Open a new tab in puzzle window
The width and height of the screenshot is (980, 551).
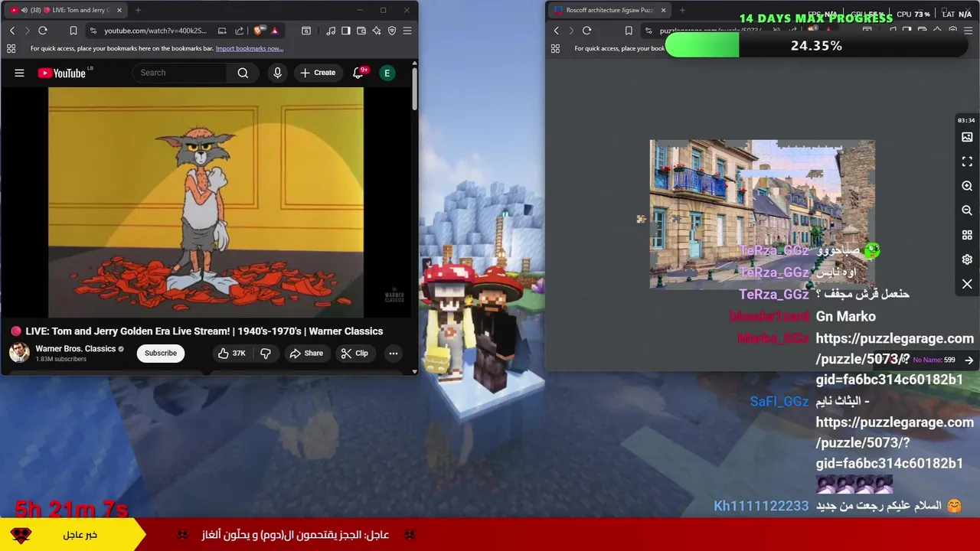(x=682, y=10)
